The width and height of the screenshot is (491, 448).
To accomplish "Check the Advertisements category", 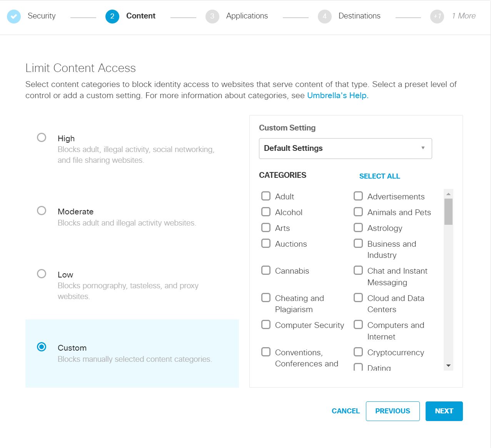I will click(358, 196).
